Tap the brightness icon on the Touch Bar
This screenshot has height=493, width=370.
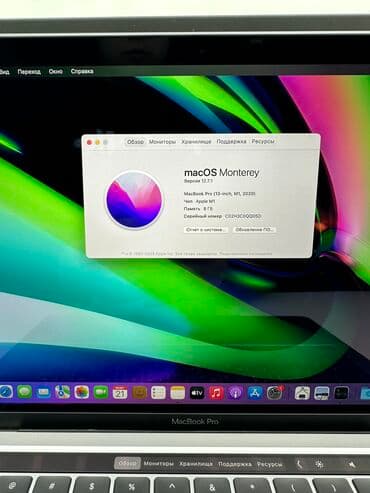pos(319,464)
